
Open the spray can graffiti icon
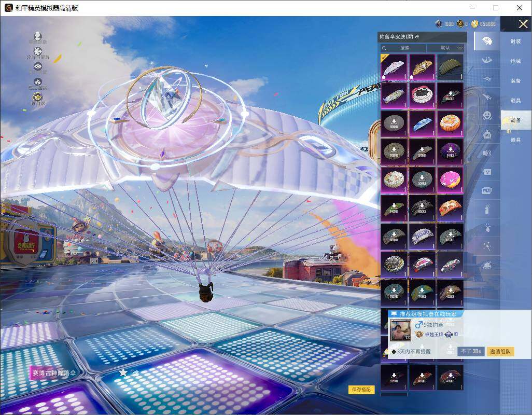(487, 209)
